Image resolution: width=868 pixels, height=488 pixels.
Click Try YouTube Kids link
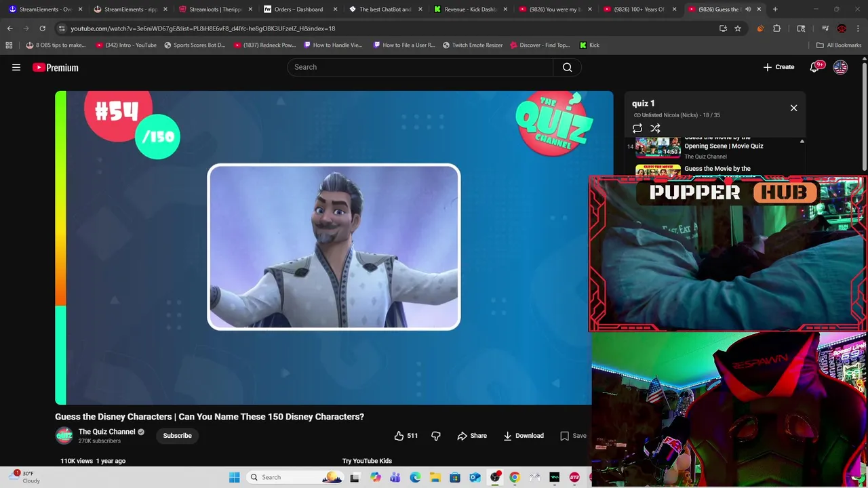[x=367, y=461]
